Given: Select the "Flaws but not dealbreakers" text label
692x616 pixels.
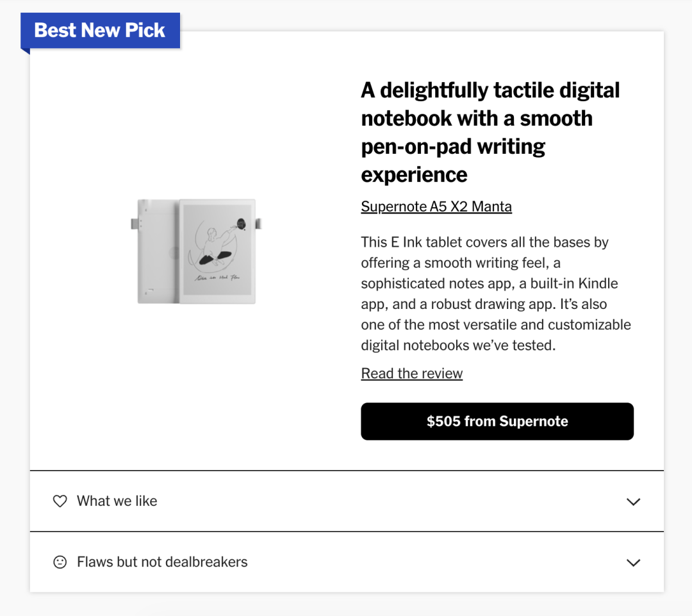Looking at the screenshot, I should [x=162, y=562].
